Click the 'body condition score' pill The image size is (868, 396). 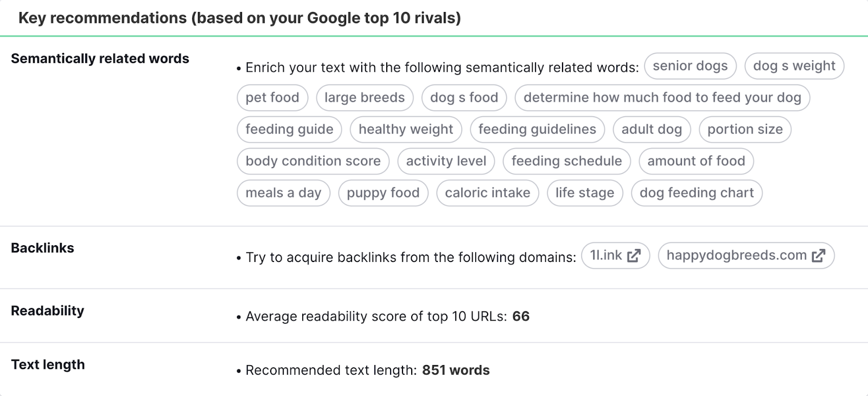(312, 161)
